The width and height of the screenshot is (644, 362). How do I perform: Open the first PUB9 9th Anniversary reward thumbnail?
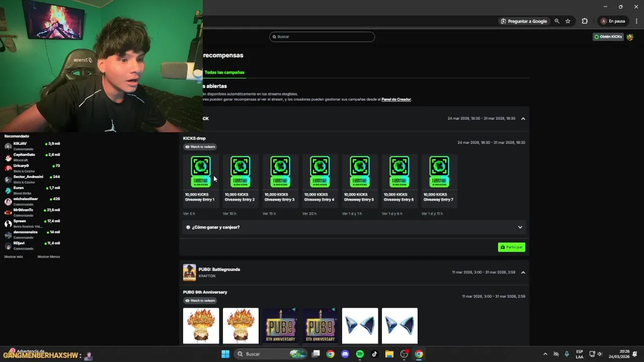pyautogui.click(x=280, y=326)
